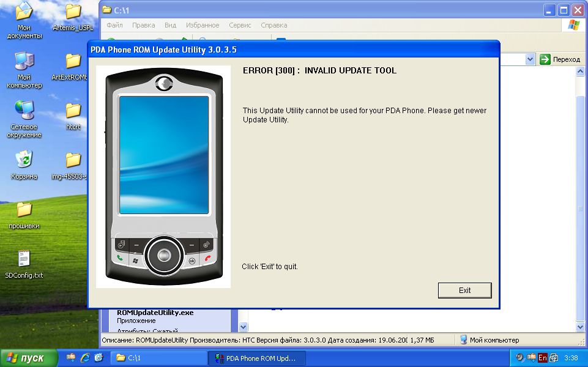588x367 pixels.
Task: Click the Exit button in ROM Update Utility
Action: coord(464,290)
